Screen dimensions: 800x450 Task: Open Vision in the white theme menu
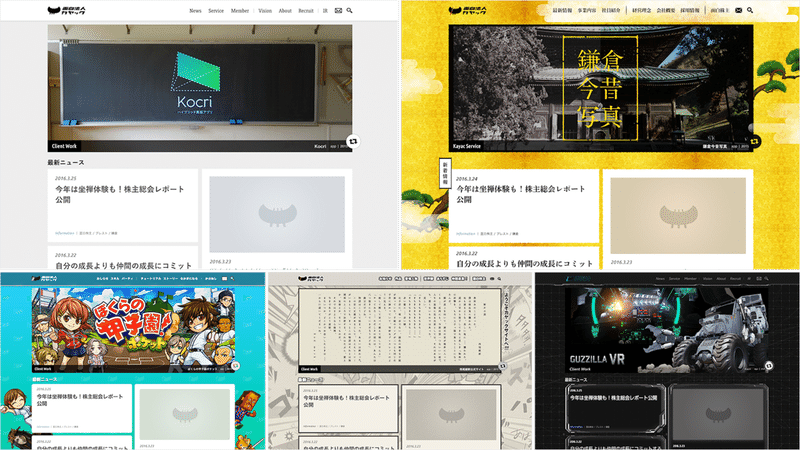(x=265, y=11)
